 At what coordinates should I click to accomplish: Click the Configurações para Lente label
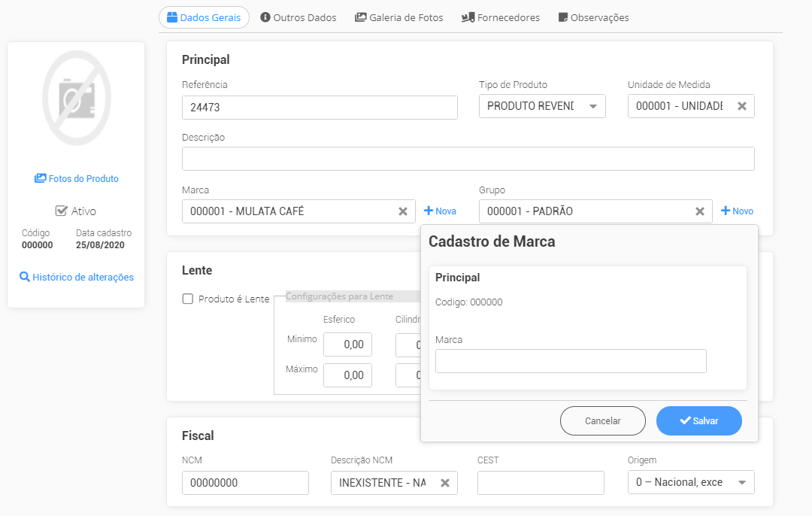(339, 296)
